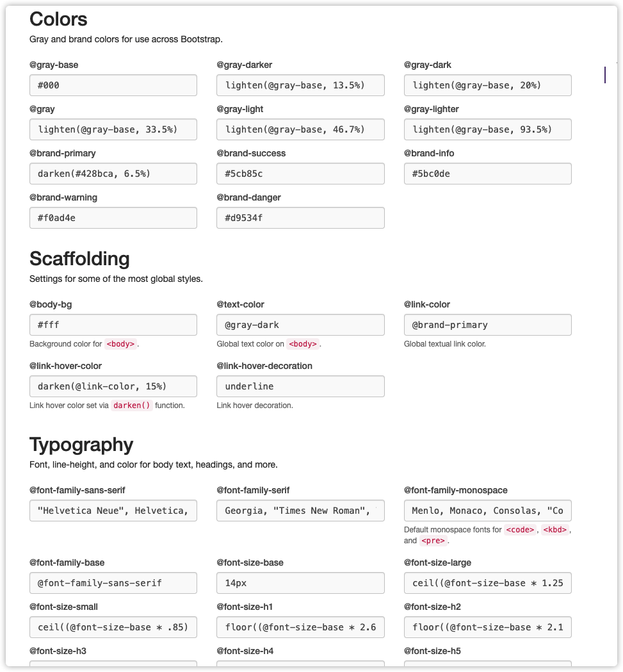Focus the @gray-darker value field
Image resolution: width=623 pixels, height=672 pixels.
300,85
